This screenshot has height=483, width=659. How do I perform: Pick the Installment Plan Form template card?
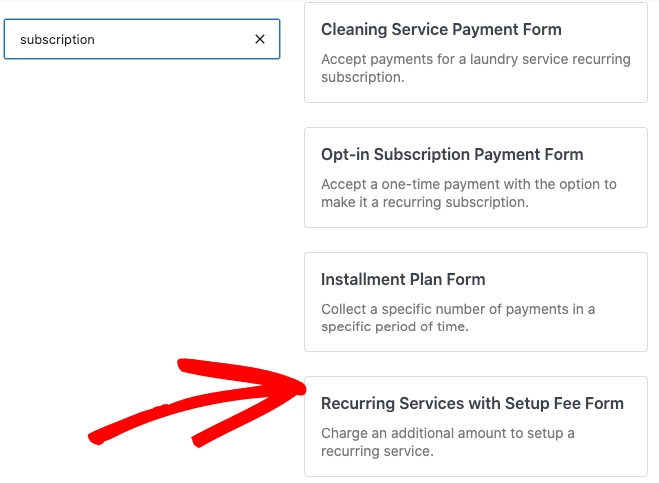[476, 302]
